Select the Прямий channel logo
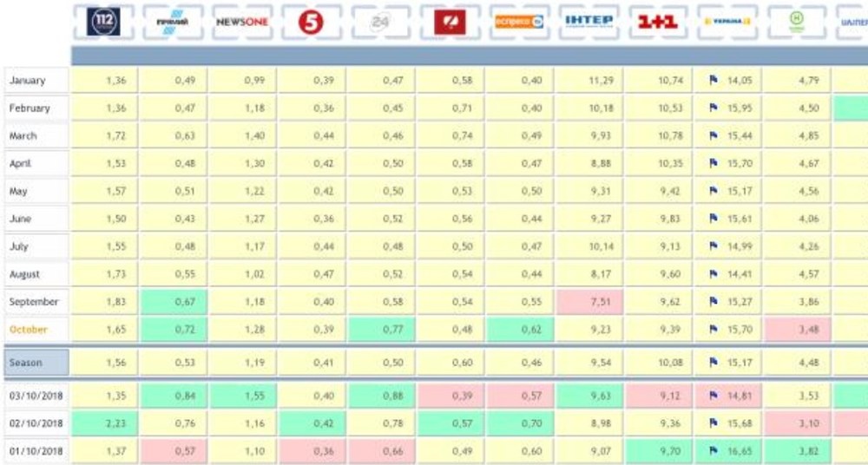The height and width of the screenshot is (465, 868). 173,22
